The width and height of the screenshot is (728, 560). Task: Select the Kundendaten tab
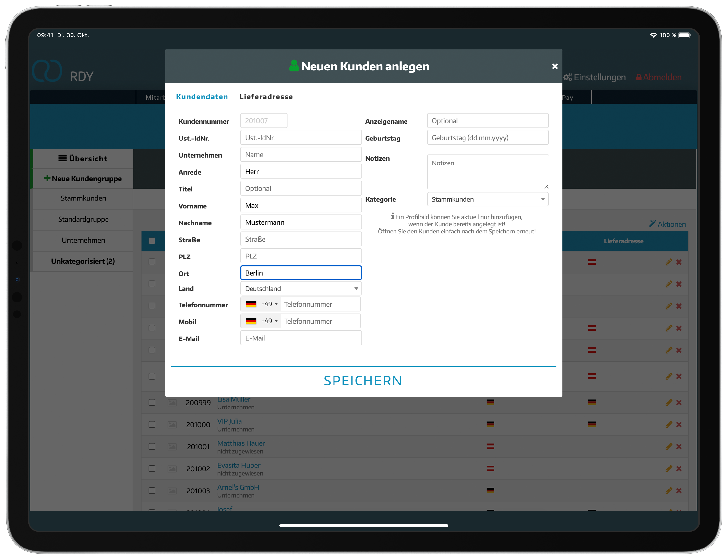(202, 97)
